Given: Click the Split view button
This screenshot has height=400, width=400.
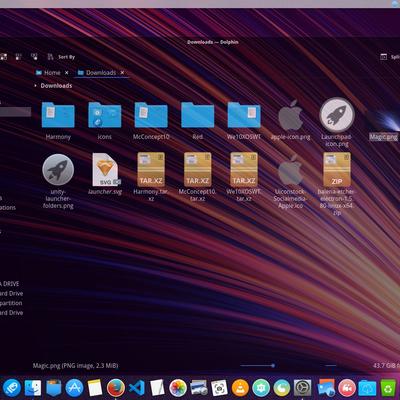Looking at the screenshot, I should point(390,57).
